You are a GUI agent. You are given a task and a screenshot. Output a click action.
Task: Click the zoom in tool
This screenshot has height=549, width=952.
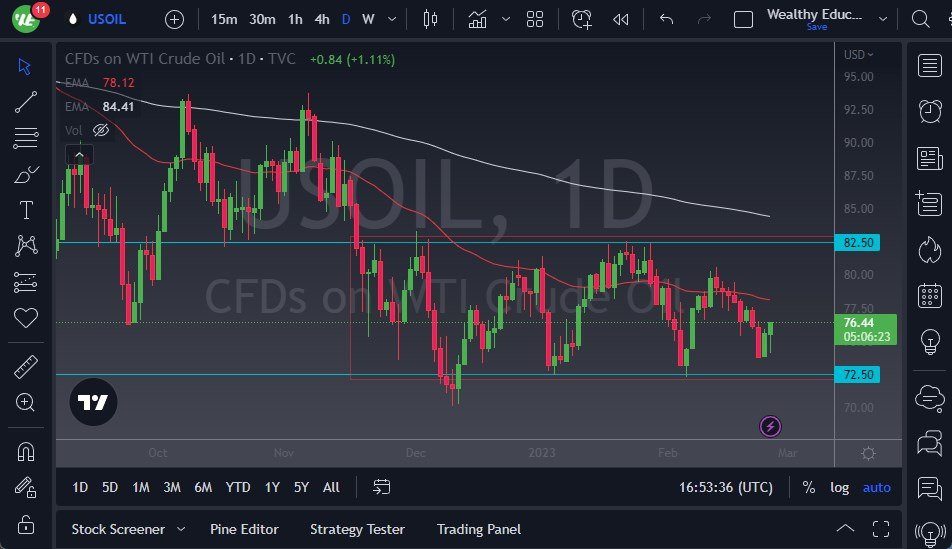[x=26, y=402]
